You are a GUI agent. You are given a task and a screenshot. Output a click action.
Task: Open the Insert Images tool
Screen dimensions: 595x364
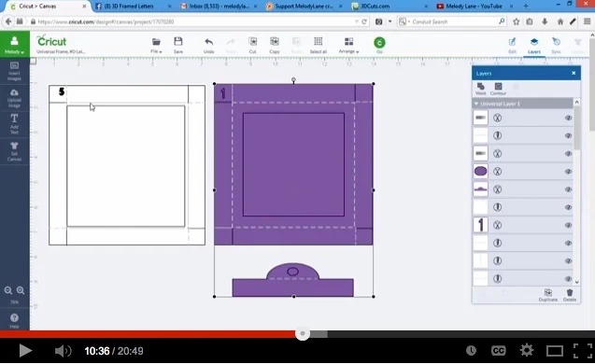[x=14, y=71]
